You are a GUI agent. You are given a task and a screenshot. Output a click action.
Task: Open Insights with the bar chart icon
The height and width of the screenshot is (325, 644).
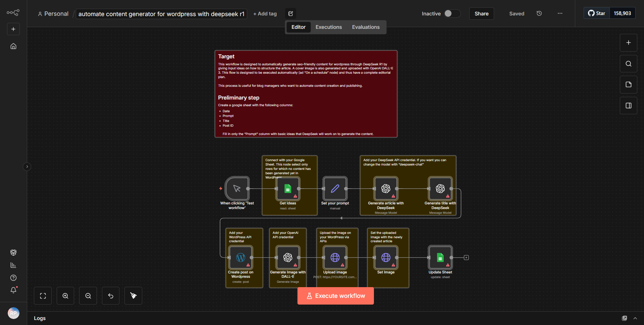(x=13, y=265)
